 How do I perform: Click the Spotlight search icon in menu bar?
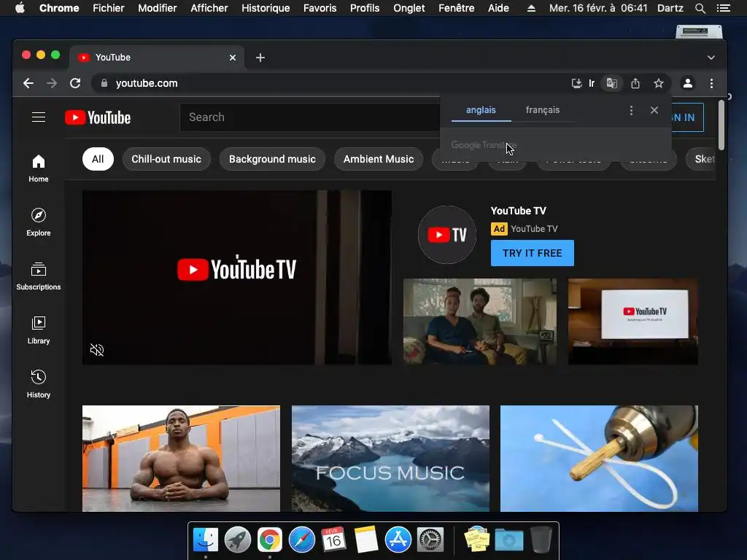pyautogui.click(x=700, y=8)
